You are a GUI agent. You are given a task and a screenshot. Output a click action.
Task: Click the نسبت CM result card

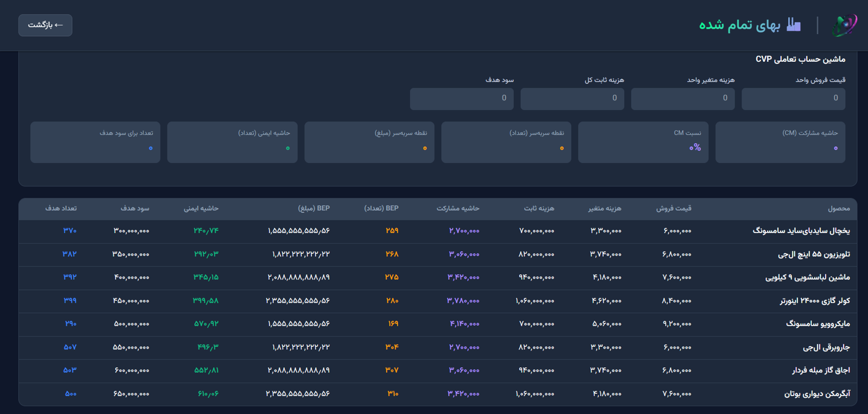(x=643, y=142)
